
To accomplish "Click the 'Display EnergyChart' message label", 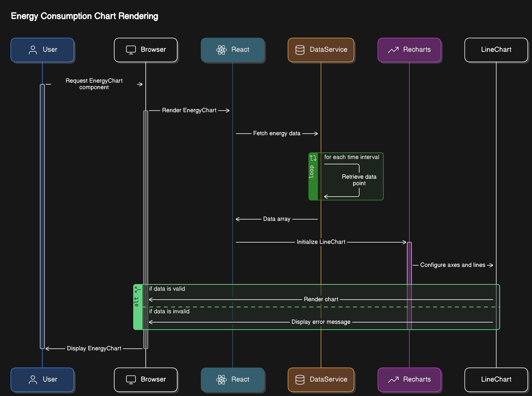I will (94, 348).
